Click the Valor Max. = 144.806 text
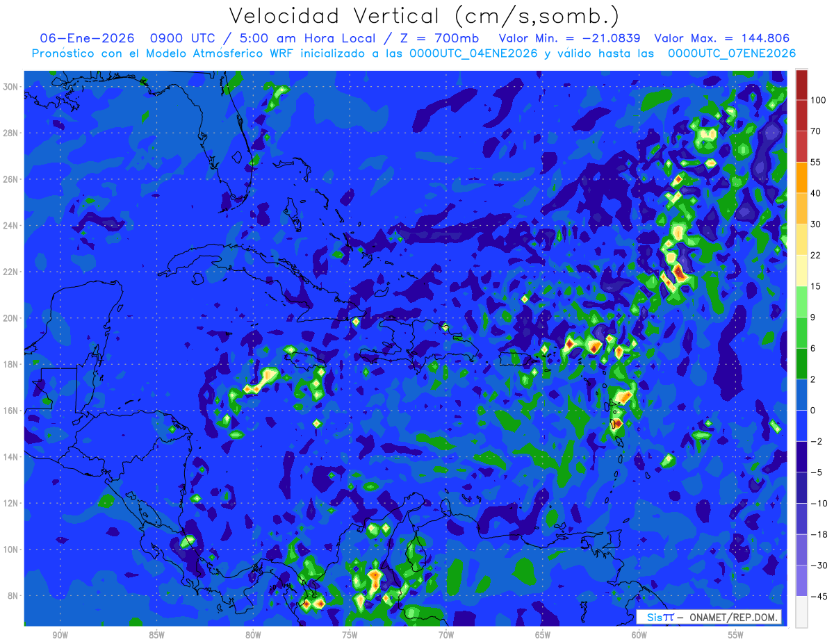Screen dimensions: 834x644 tap(722, 38)
